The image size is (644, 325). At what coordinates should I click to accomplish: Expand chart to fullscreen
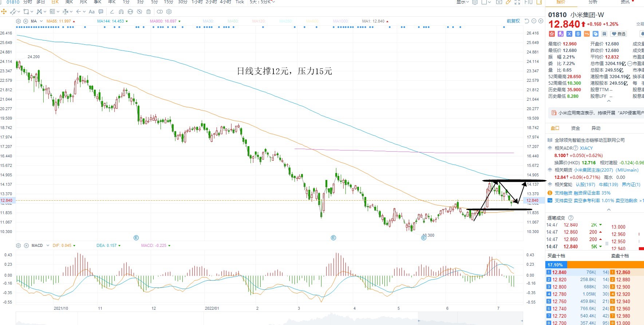[517, 2]
